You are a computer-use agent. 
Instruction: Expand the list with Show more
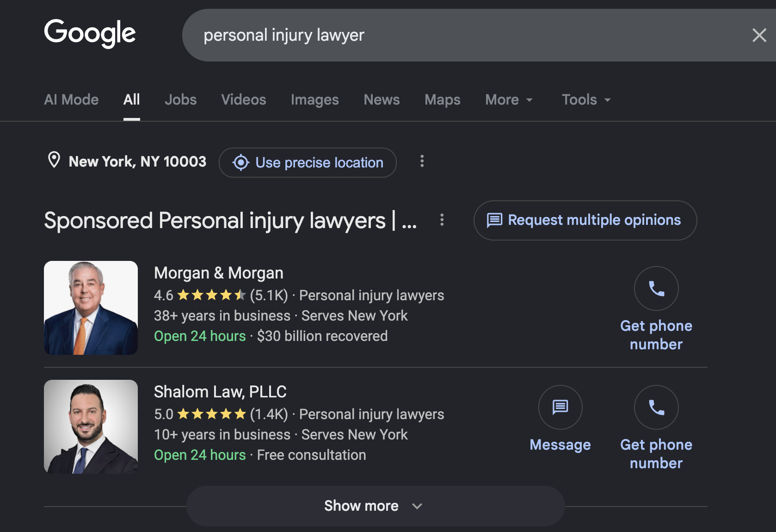point(376,506)
